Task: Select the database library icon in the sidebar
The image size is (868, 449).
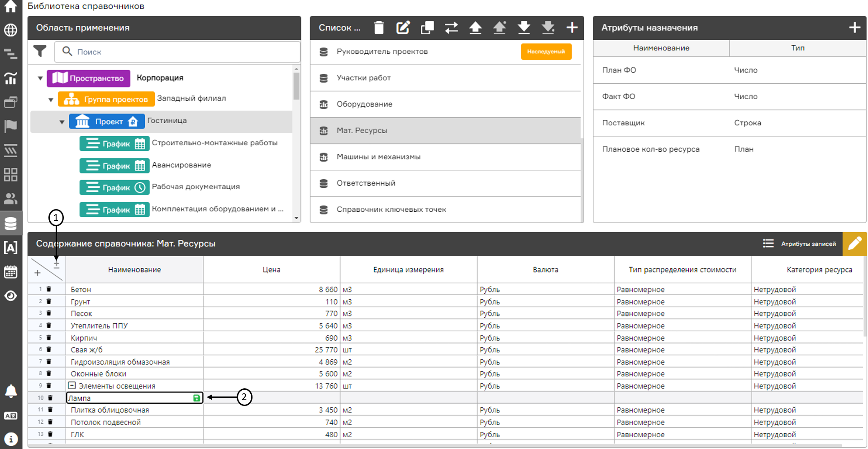Action: pyautogui.click(x=10, y=223)
